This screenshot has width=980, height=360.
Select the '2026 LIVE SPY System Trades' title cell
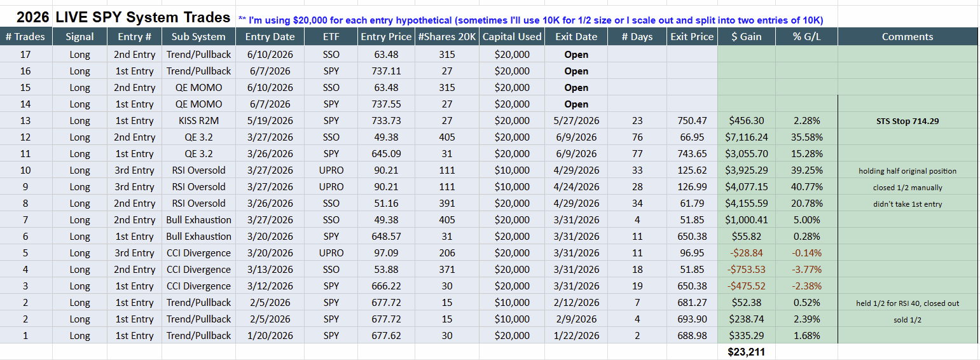pos(123,17)
